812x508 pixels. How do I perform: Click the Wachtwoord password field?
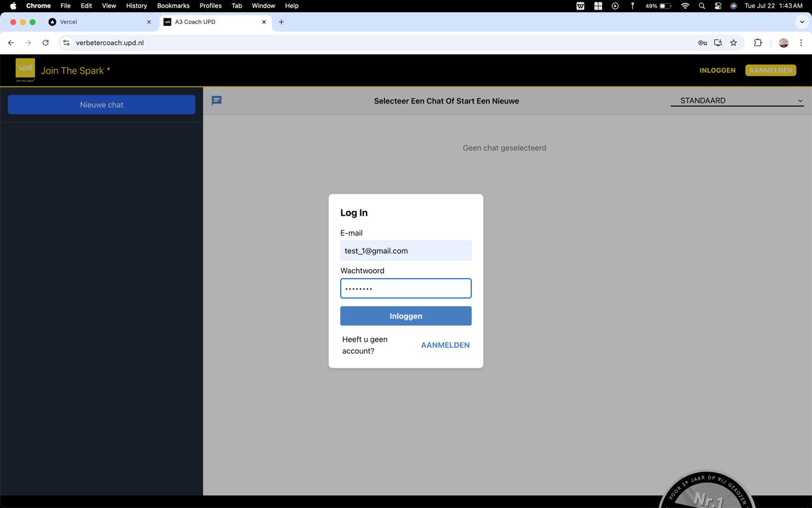point(405,288)
